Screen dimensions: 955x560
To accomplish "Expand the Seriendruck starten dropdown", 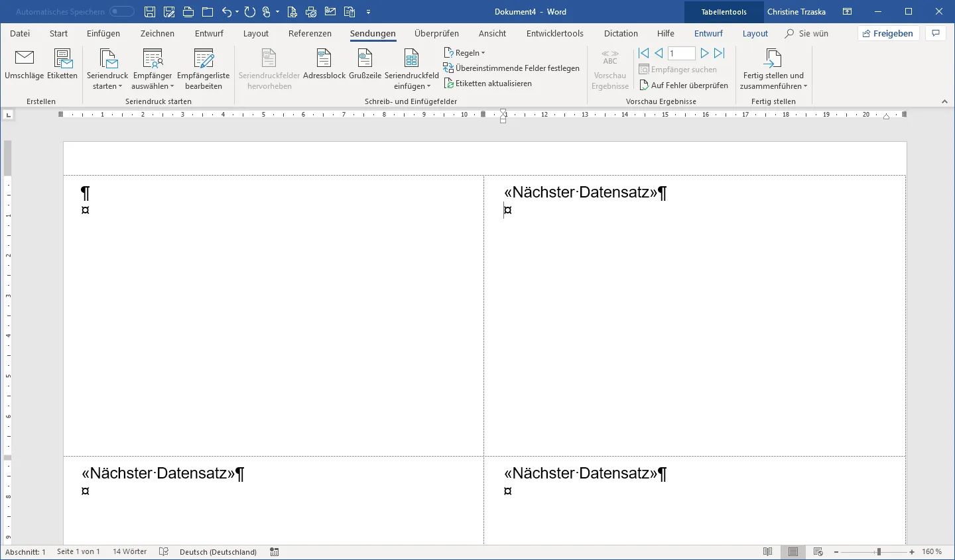I will [107, 86].
